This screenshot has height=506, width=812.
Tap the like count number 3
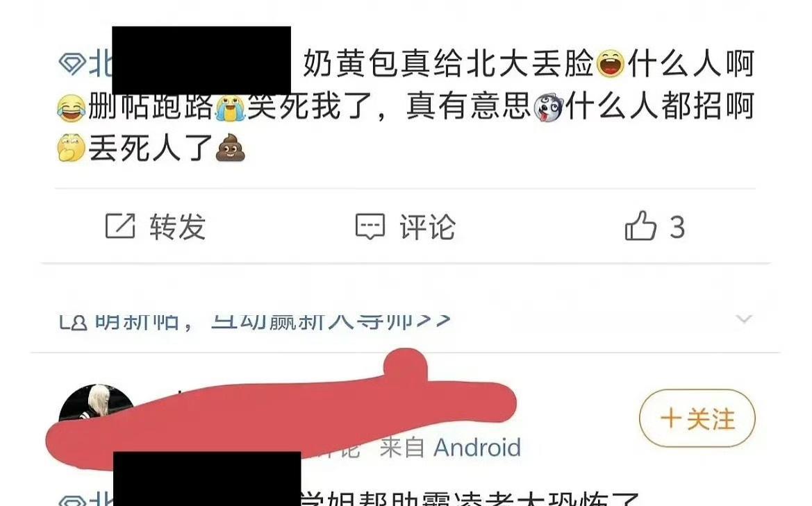(x=677, y=226)
